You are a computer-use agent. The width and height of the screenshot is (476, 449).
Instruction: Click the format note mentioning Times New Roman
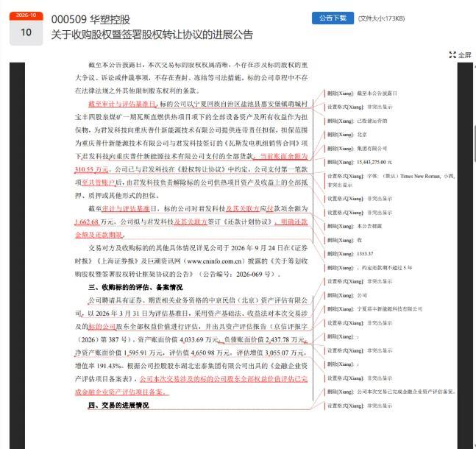click(x=391, y=180)
